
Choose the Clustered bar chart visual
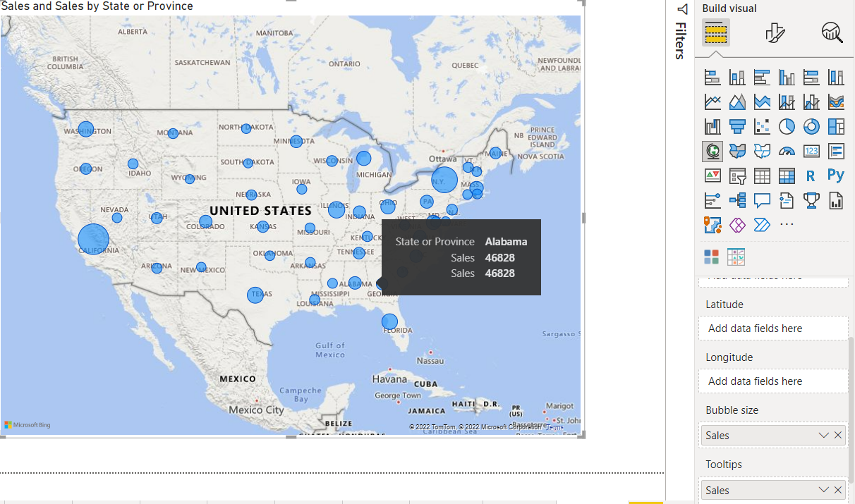coord(762,78)
